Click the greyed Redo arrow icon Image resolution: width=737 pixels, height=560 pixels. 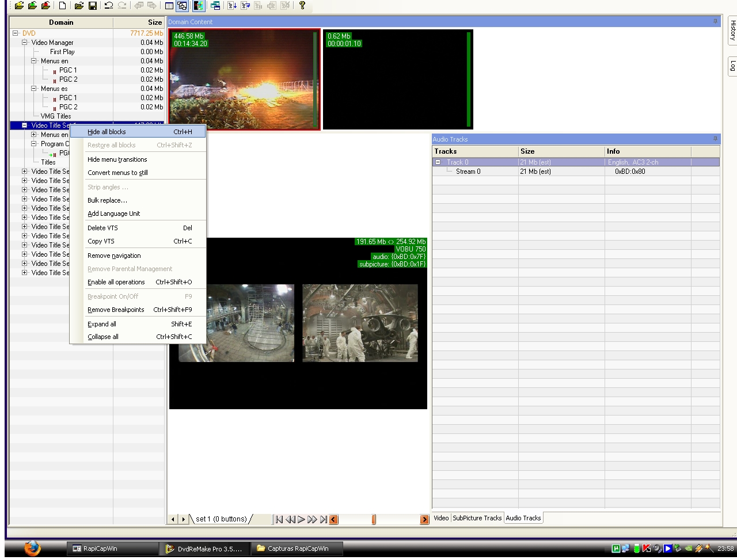[x=121, y=6]
